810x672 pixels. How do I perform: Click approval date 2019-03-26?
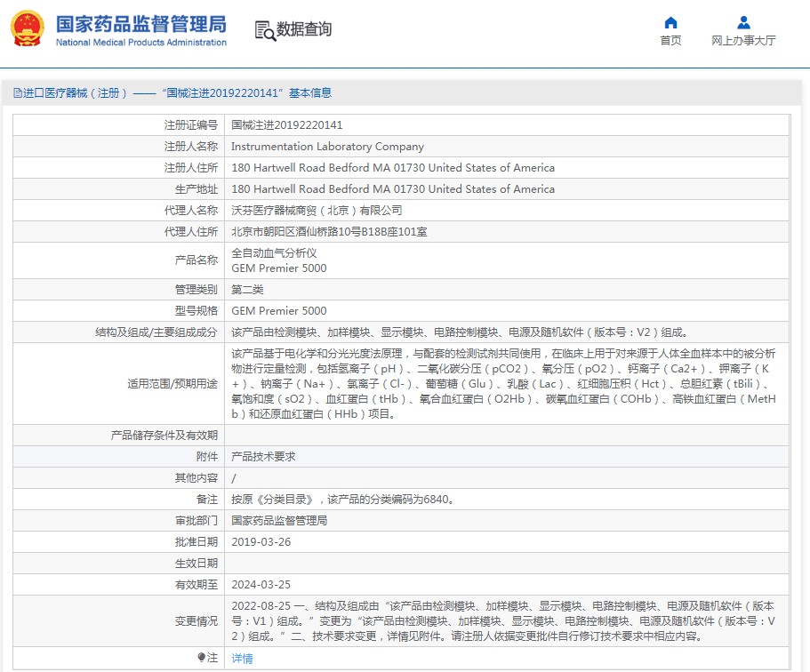pos(261,542)
